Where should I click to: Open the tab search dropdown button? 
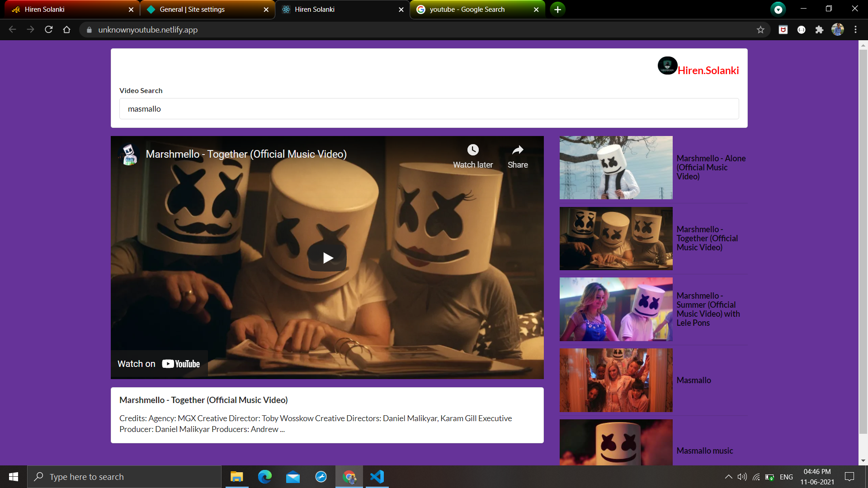[778, 9]
